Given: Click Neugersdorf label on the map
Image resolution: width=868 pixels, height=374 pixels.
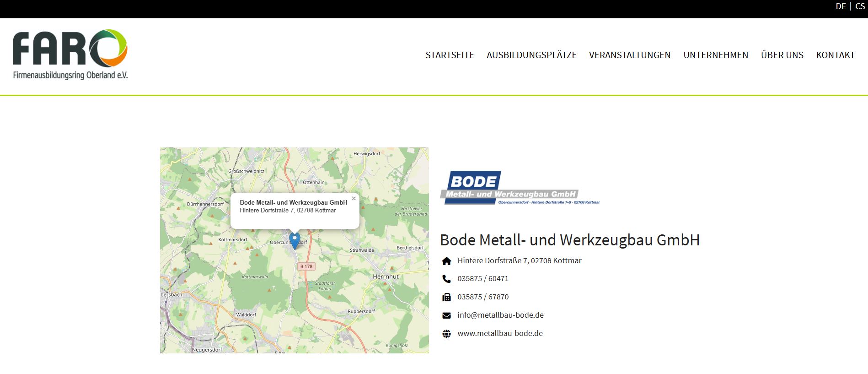Looking at the screenshot, I should pos(207,350).
